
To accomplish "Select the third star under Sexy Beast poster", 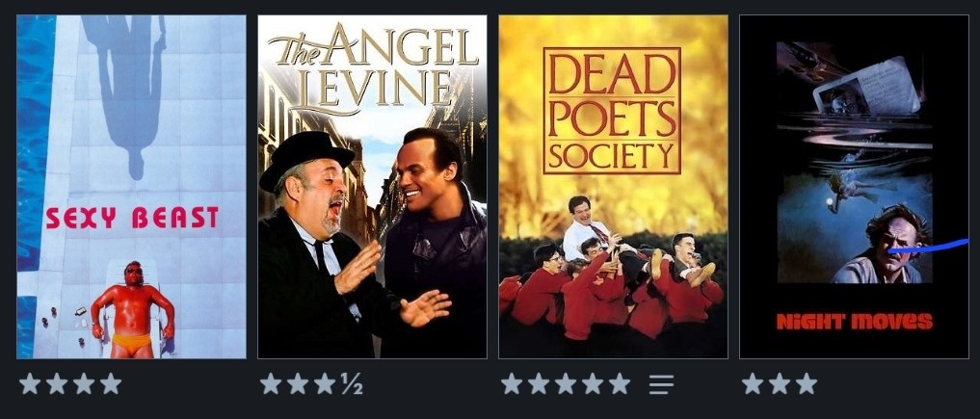I will point(84,383).
